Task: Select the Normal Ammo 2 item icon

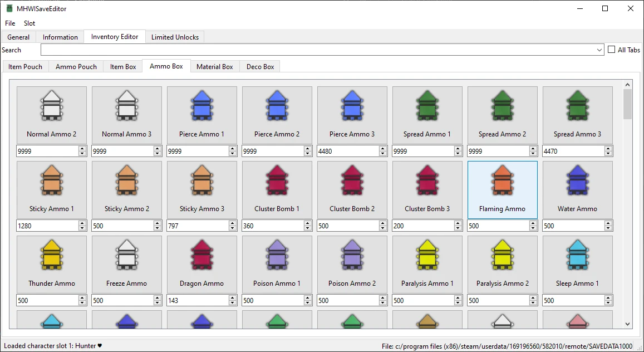Action: point(51,106)
